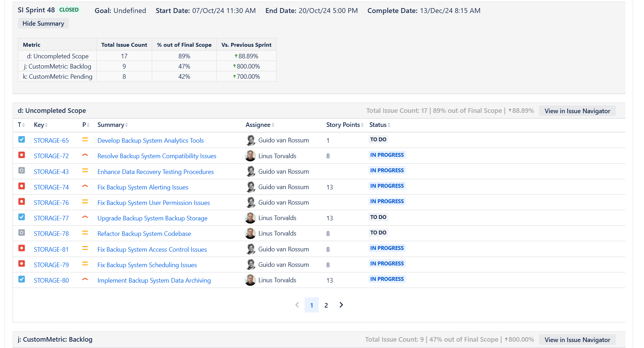Click the Hide Summary button
Screen dimensions: 644x348
pos(43,23)
